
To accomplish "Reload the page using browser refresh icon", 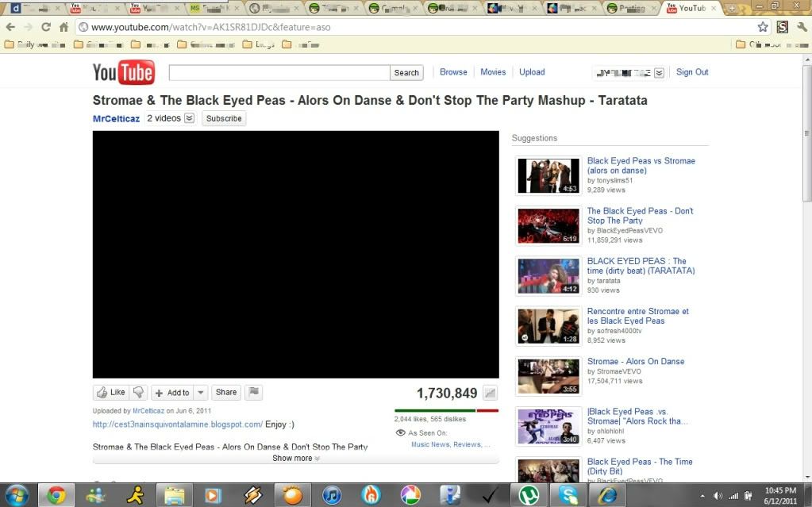I will (46, 27).
